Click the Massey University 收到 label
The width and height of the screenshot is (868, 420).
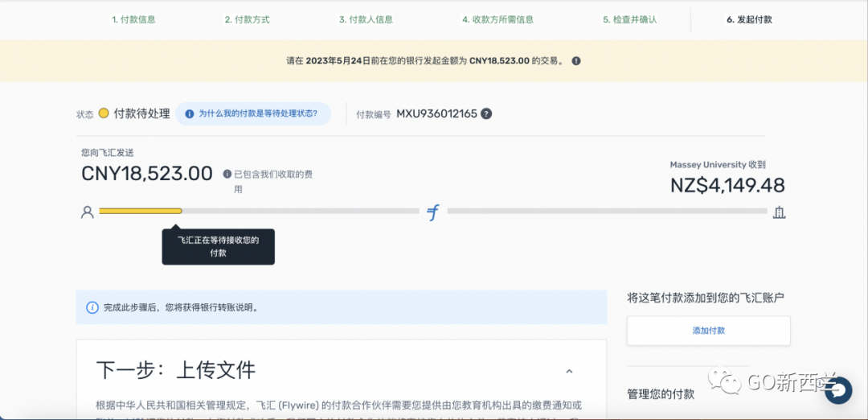point(718,165)
